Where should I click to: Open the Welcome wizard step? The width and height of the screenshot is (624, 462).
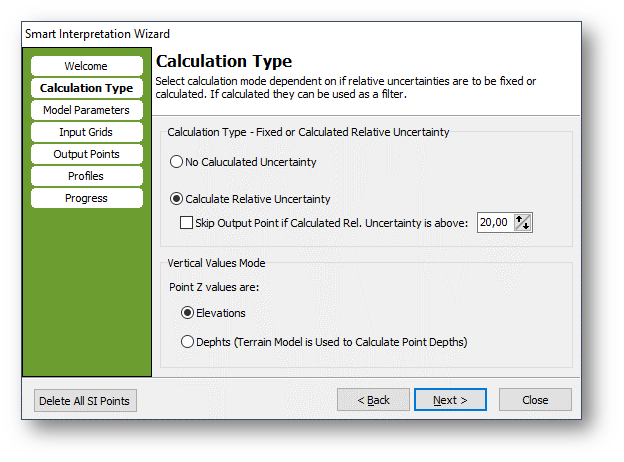[x=87, y=66]
